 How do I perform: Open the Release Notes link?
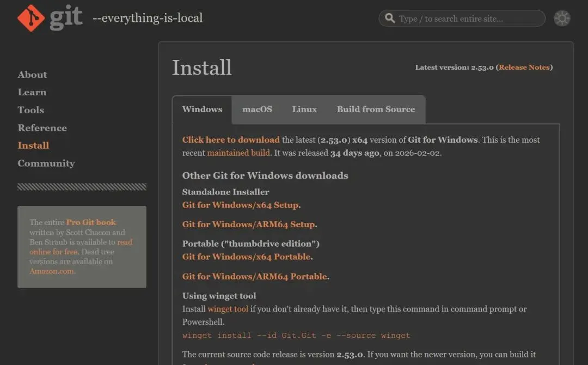[524, 68]
